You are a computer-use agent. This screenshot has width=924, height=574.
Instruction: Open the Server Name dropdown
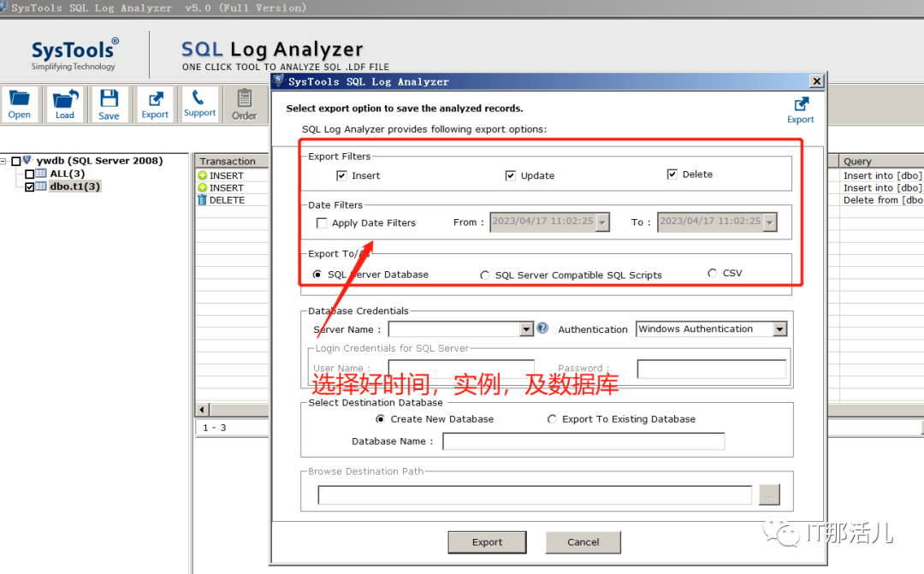click(526, 328)
